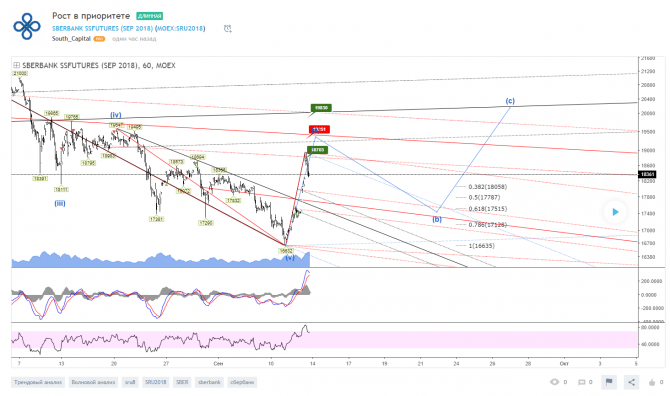Click the wave label (iv) on chart
The width and height of the screenshot is (670, 396).
116,115
